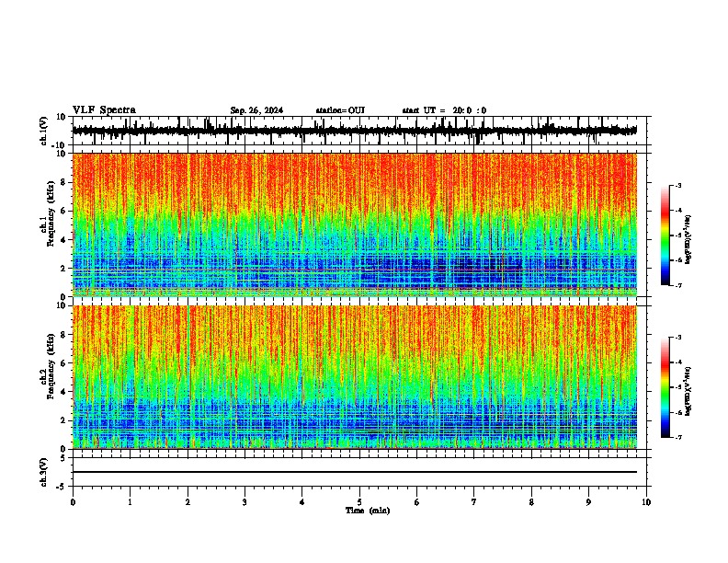Select the date text "Sep. 26, 2024"

(x=256, y=110)
